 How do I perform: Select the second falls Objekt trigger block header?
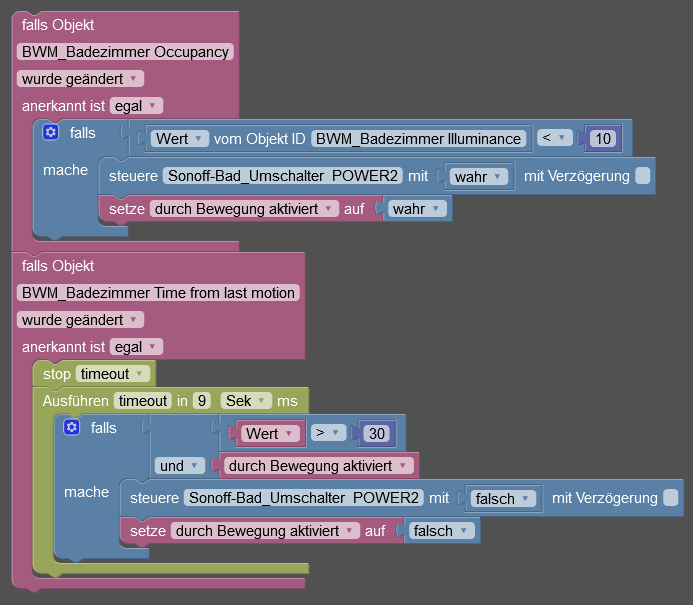[x=58, y=266]
